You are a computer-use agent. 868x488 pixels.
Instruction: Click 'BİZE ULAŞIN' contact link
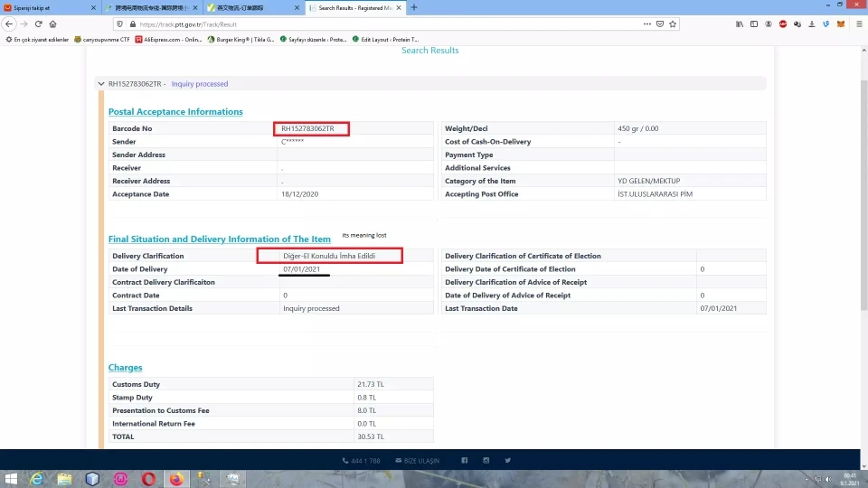pyautogui.click(x=418, y=460)
